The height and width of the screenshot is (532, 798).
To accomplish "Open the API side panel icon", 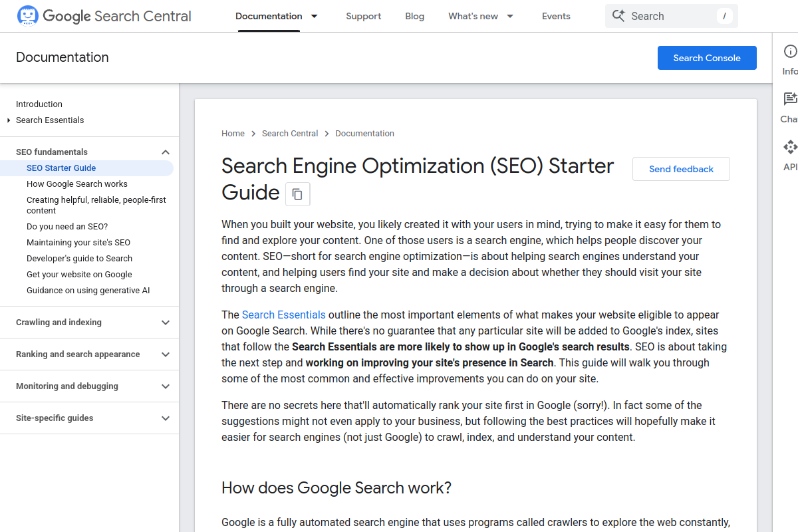I will coord(790,147).
